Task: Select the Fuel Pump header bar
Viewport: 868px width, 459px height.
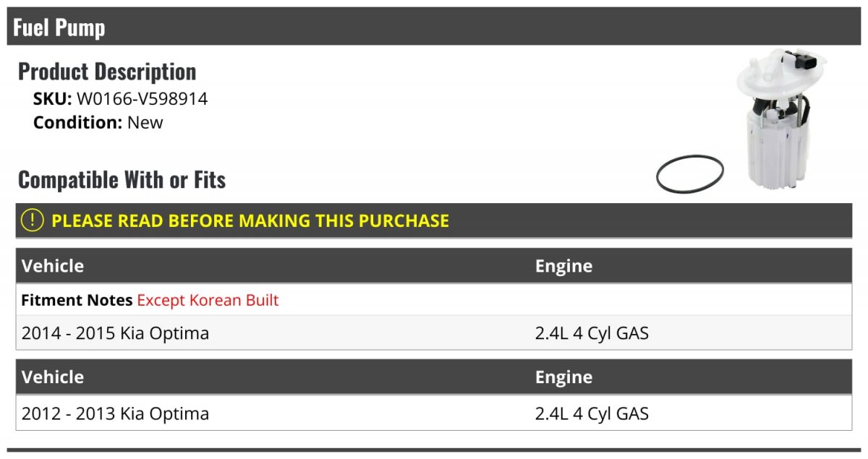Action: [434, 27]
